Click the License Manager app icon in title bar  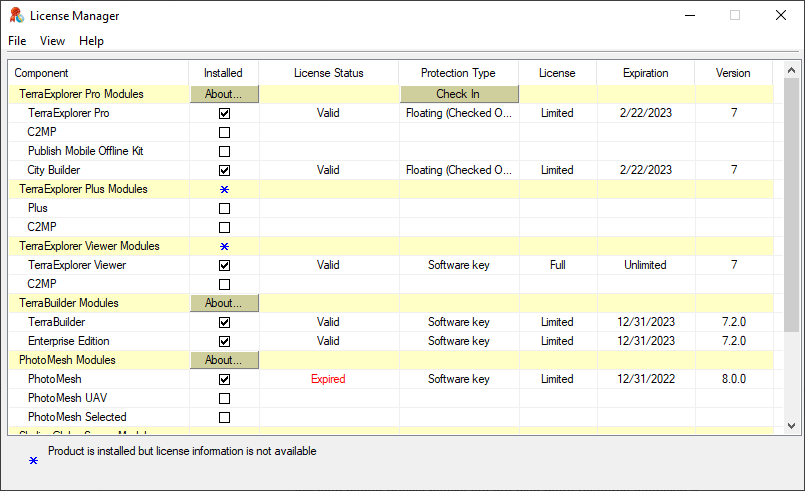click(x=15, y=15)
